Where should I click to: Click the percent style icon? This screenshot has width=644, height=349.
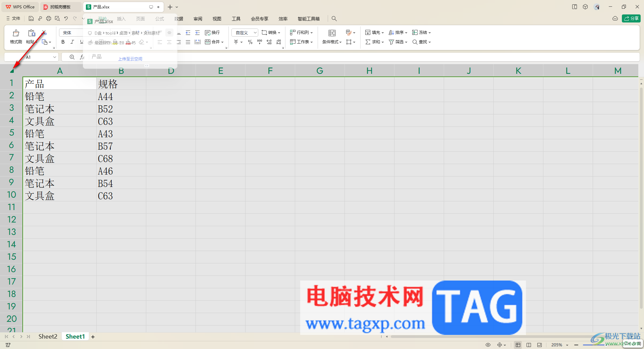pos(250,42)
